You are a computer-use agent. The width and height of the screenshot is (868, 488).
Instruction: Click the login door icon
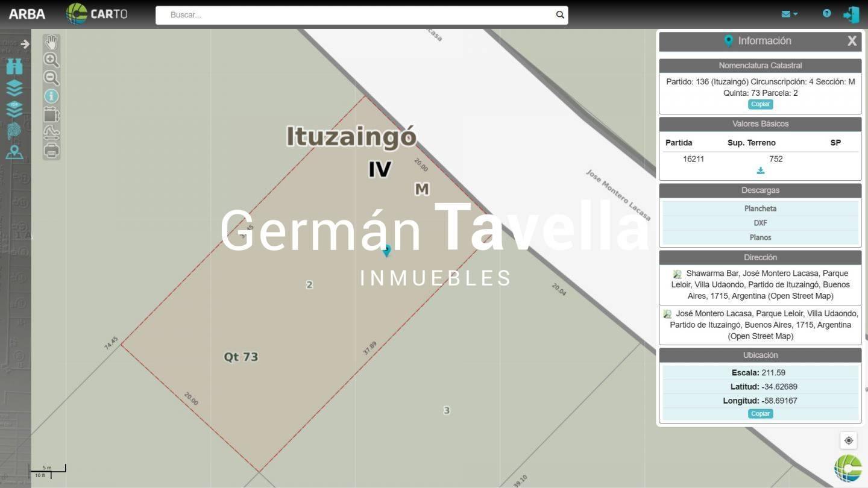tap(851, 14)
